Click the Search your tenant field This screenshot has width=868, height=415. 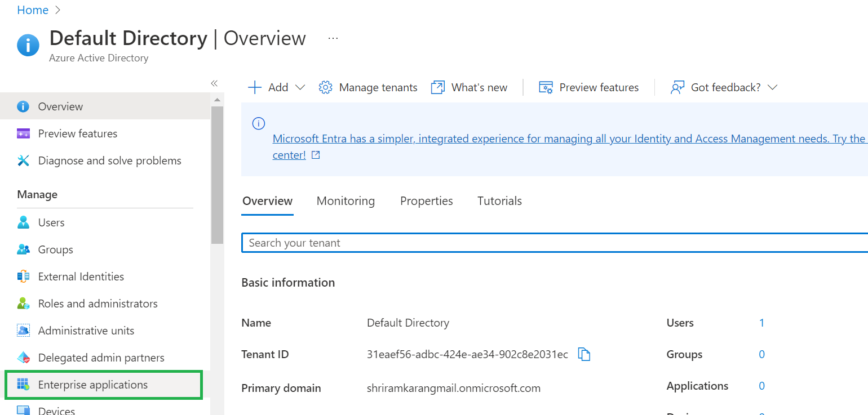(x=555, y=243)
